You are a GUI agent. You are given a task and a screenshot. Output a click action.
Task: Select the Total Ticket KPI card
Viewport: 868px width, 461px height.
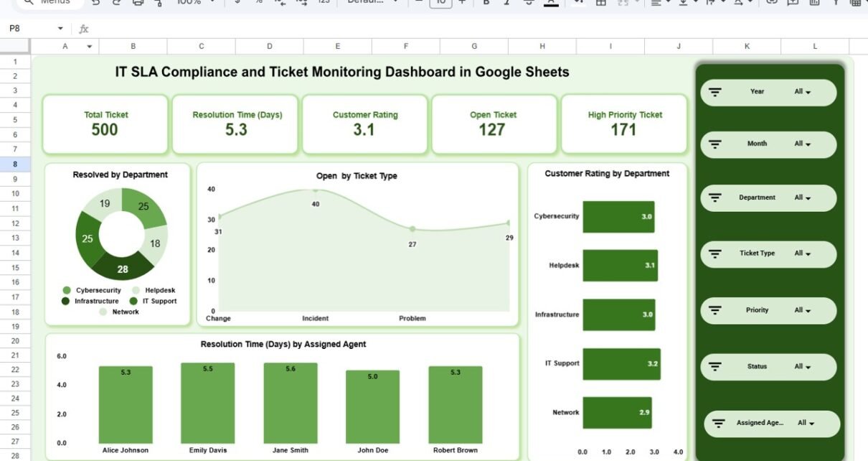105,124
